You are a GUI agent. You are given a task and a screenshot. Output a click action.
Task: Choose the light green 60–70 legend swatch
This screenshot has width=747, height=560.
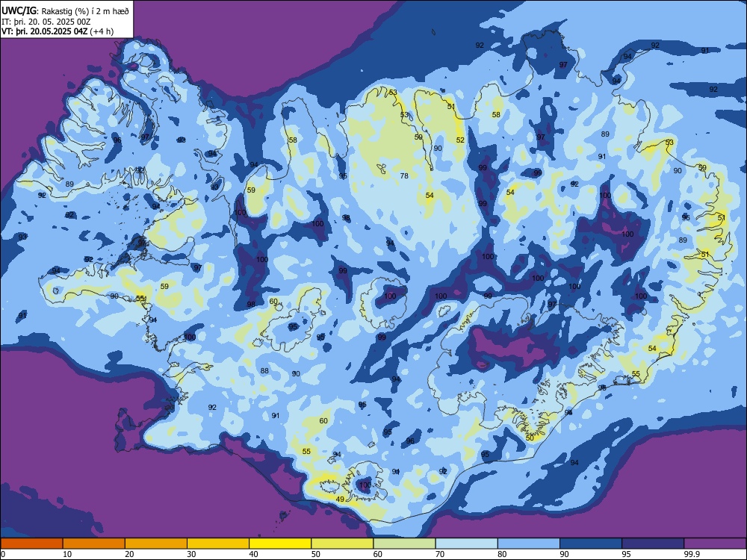tap(404, 544)
